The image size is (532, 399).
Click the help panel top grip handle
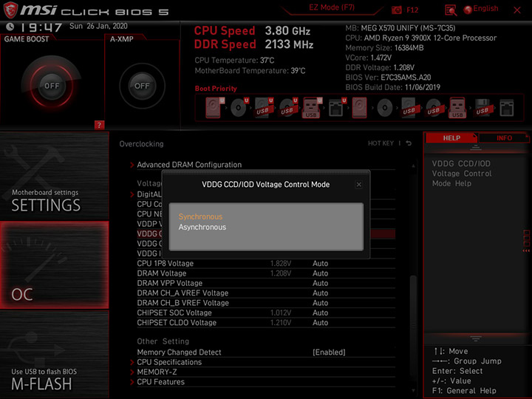pyautogui.click(x=476, y=148)
